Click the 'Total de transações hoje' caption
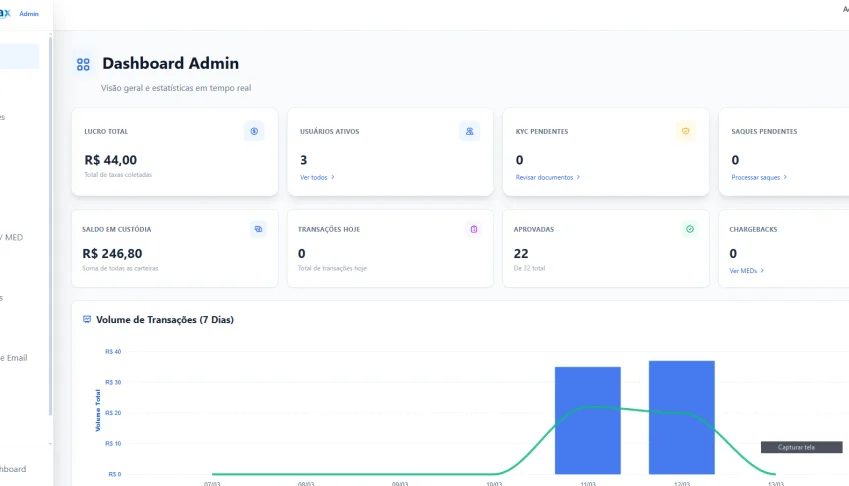Viewport: 849px width, 486px height. (332, 268)
